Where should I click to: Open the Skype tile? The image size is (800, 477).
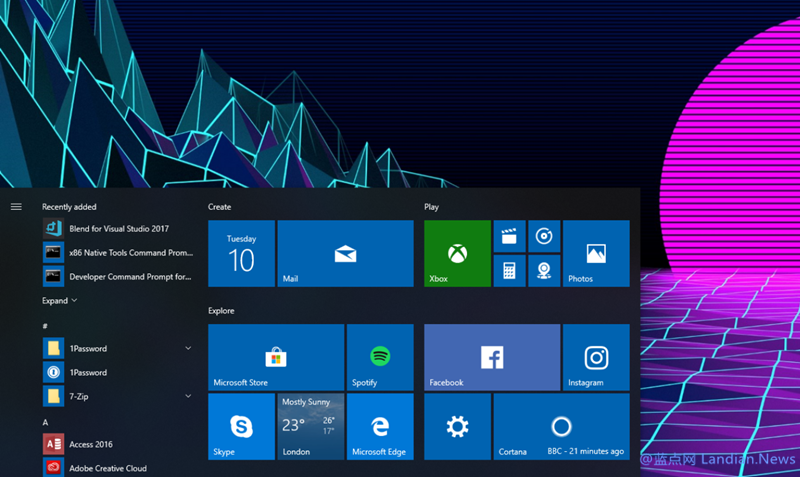point(241,426)
